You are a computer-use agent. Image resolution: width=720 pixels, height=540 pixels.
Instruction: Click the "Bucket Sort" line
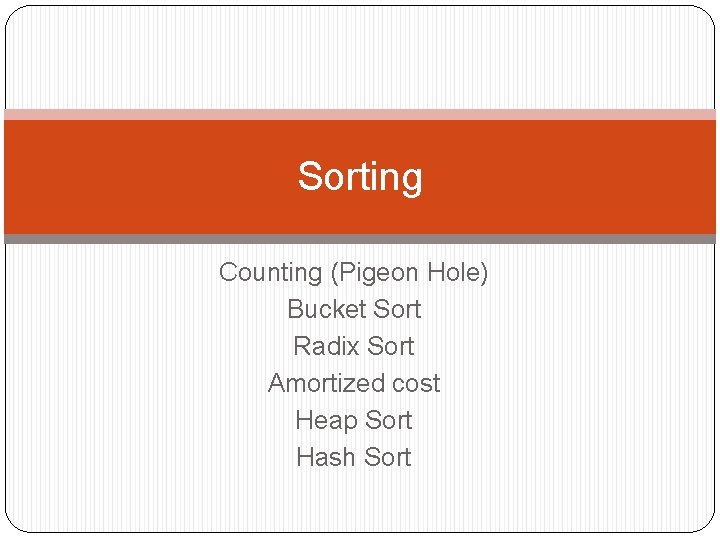tap(354, 309)
